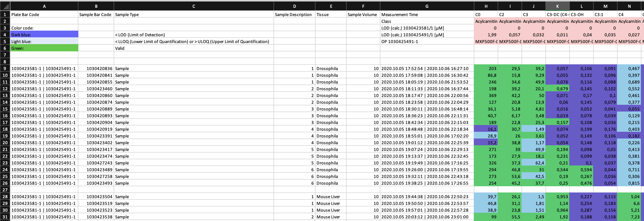Click the select-all corner triangle
This screenshot has width=644, height=221.
pos(5,6)
